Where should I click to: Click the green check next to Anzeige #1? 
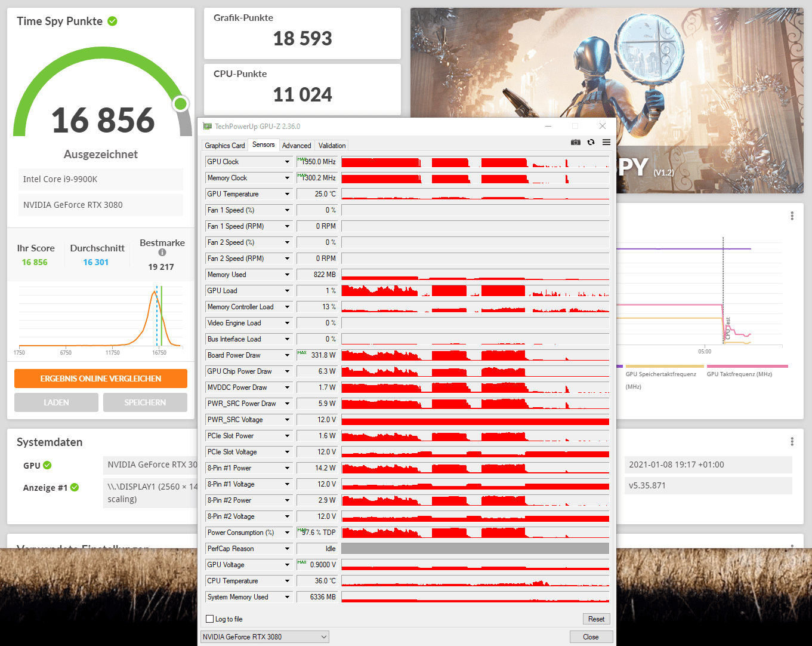pos(75,487)
